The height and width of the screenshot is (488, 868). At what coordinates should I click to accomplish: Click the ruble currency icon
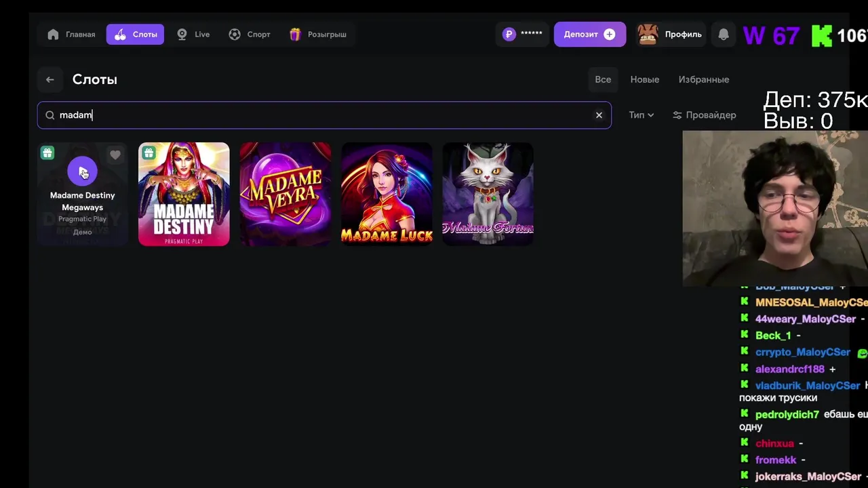pyautogui.click(x=509, y=35)
